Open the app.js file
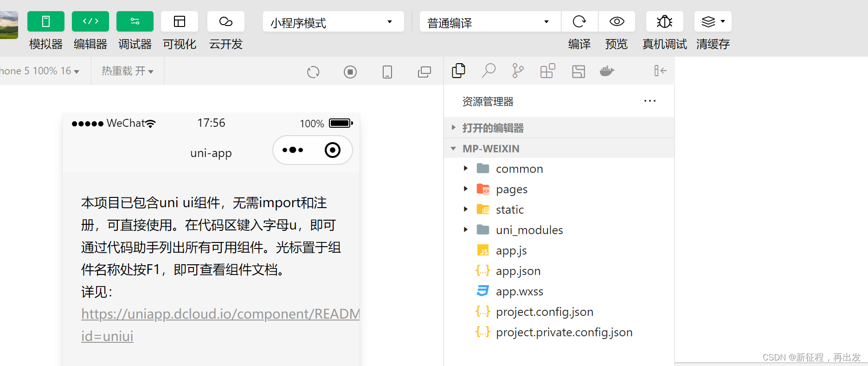 (559, 250)
